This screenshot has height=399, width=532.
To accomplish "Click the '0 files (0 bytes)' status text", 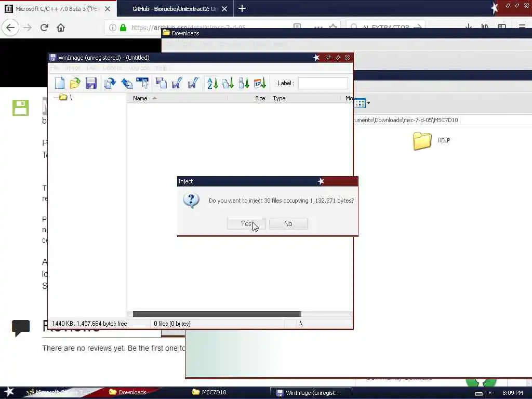I will tap(172, 324).
